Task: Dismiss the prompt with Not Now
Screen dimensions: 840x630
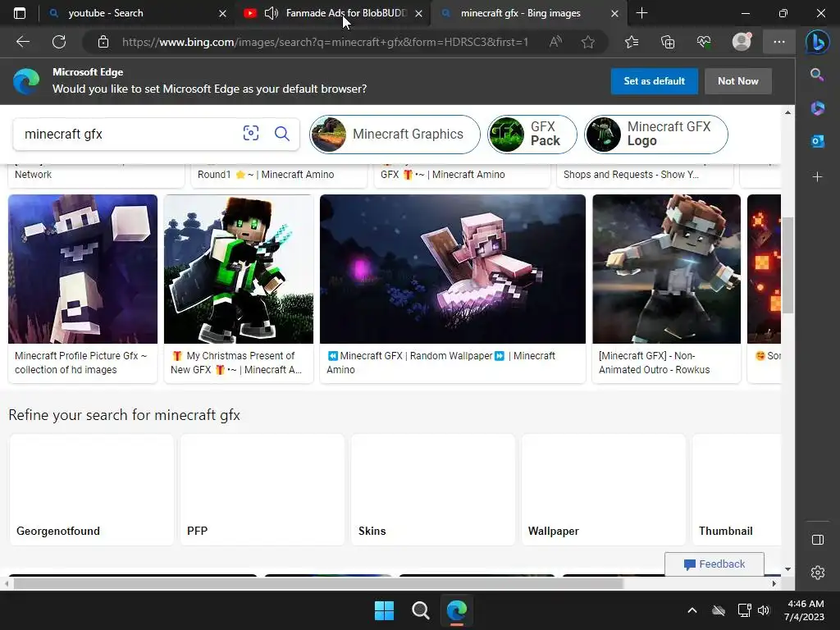Action: click(737, 81)
